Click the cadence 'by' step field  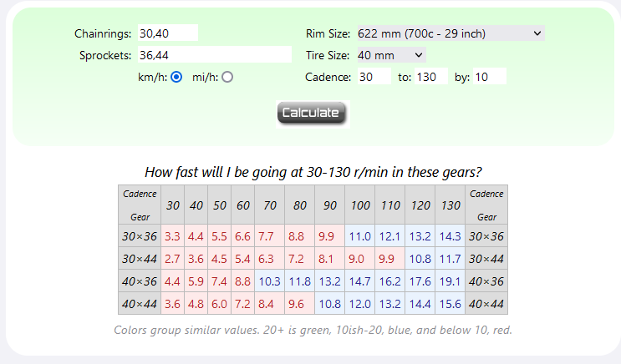tap(490, 77)
